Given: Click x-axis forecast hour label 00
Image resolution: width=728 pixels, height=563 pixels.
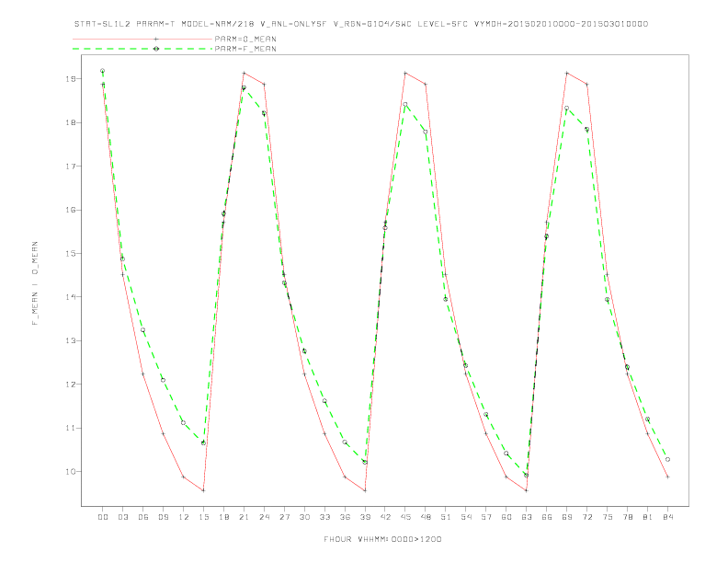Looking at the screenshot, I should click(x=103, y=517).
